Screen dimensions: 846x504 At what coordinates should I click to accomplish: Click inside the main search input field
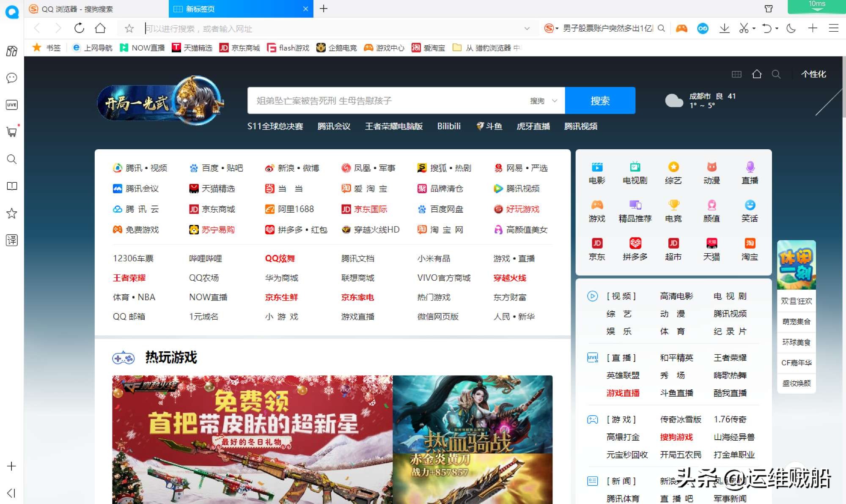(x=381, y=101)
